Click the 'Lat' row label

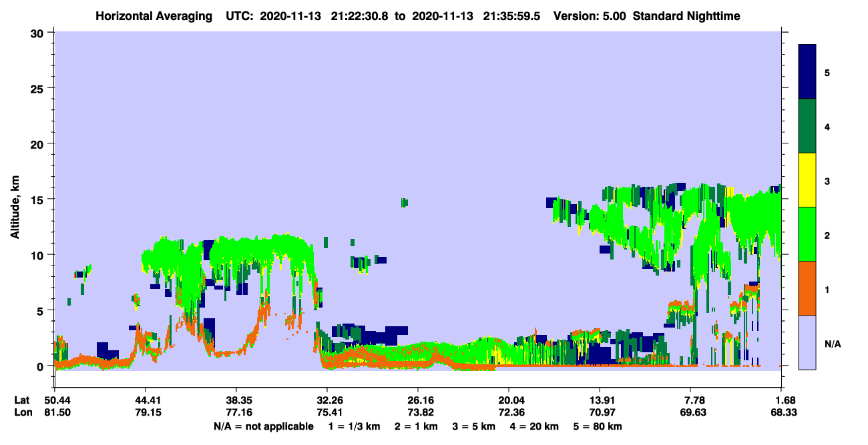click(22, 400)
